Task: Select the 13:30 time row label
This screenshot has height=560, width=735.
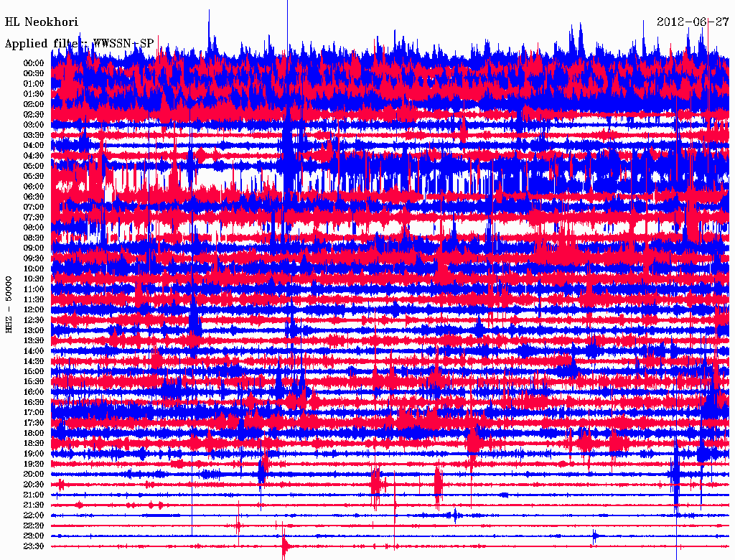Action: [x=34, y=341]
